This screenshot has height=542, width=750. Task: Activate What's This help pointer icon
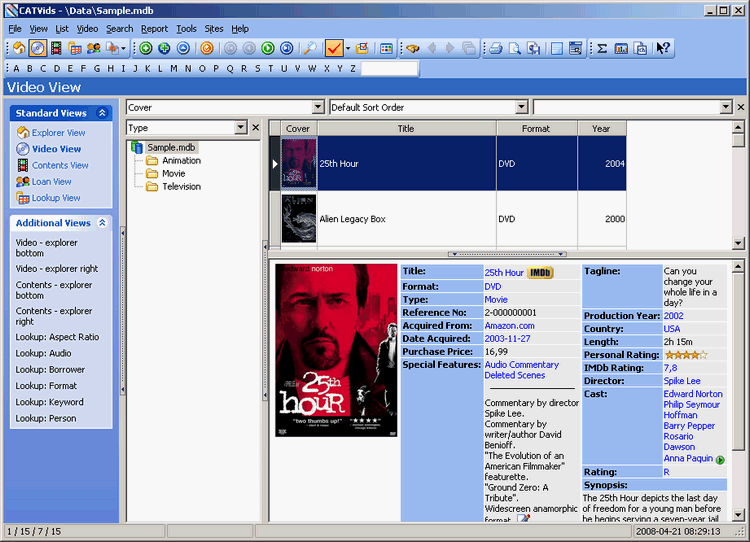663,48
